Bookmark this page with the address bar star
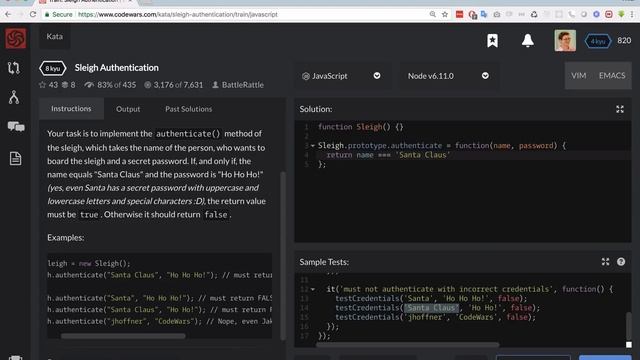The height and width of the screenshot is (360, 640). [444, 14]
